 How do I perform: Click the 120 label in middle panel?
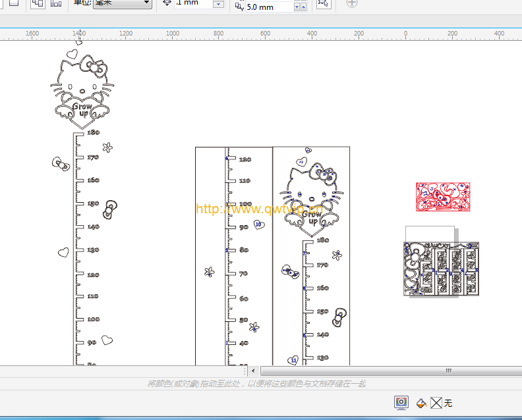coord(245,159)
